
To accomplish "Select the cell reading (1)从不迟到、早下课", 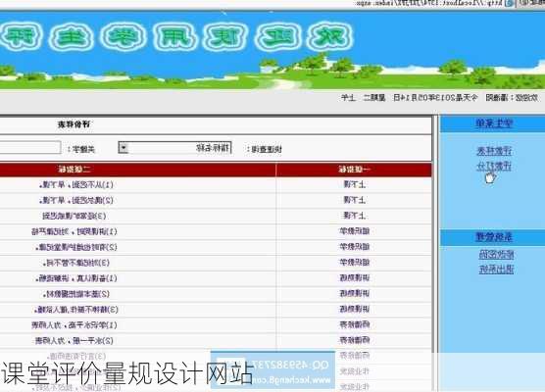I will coord(76,184).
